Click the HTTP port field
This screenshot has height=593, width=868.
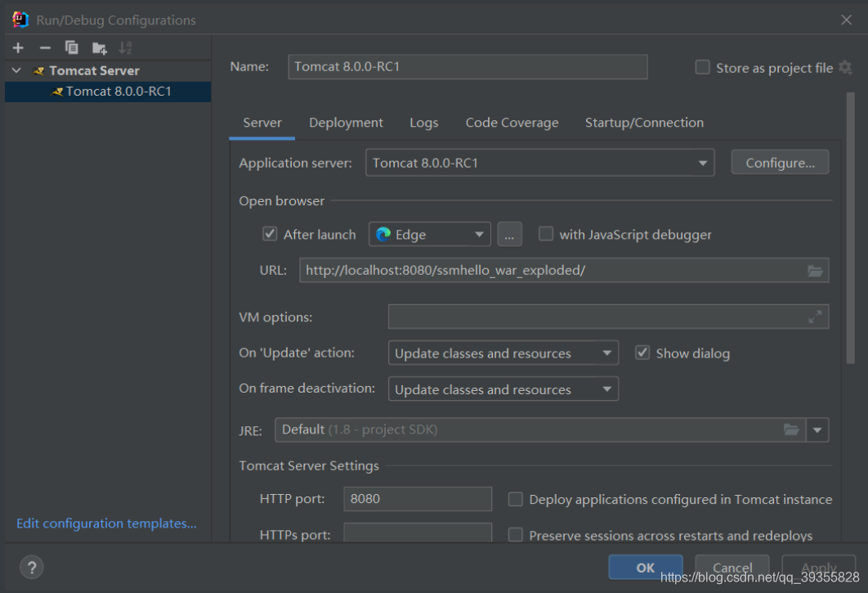[418, 499]
